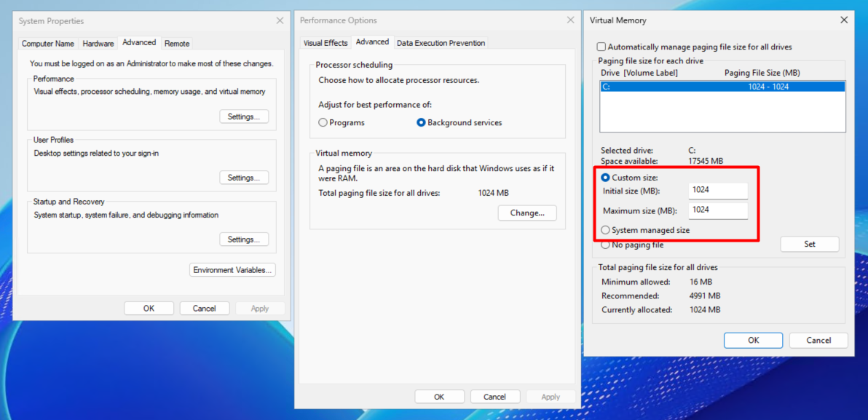Select drive C: row in paging list
This screenshot has width=868, height=420.
coord(722,87)
